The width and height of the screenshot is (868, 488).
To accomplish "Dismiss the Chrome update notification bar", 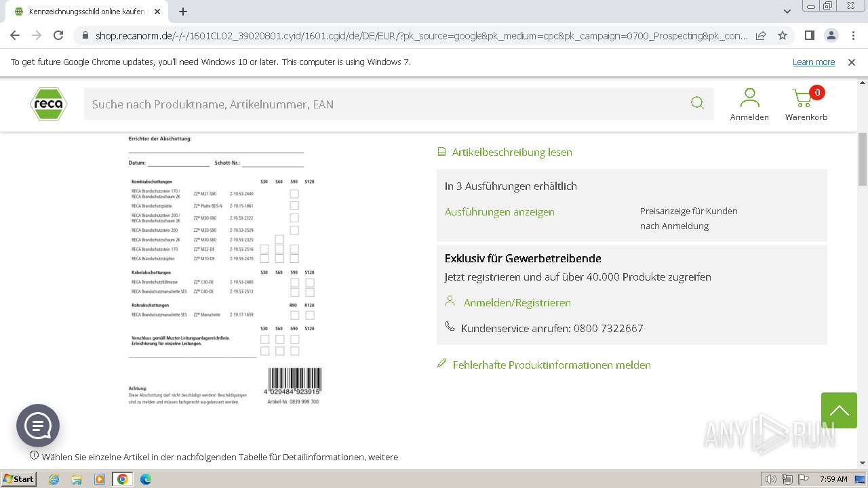I will [852, 62].
